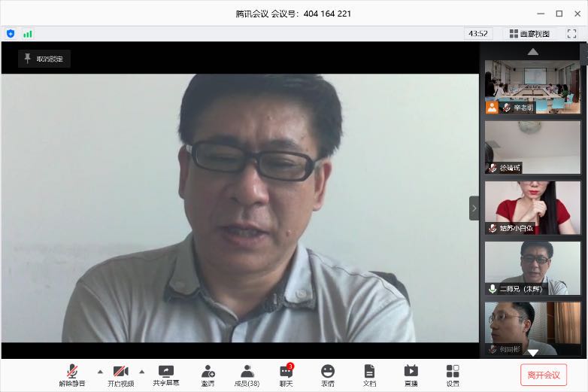Open 设置 settings in the toolbar
The height and width of the screenshot is (392, 588).
pos(452,375)
